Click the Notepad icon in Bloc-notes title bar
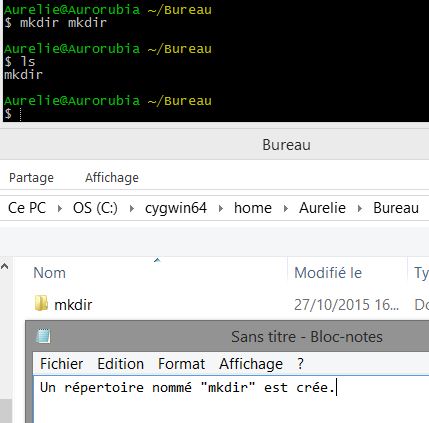Image resolution: width=429 pixels, height=423 pixels. 43,336
